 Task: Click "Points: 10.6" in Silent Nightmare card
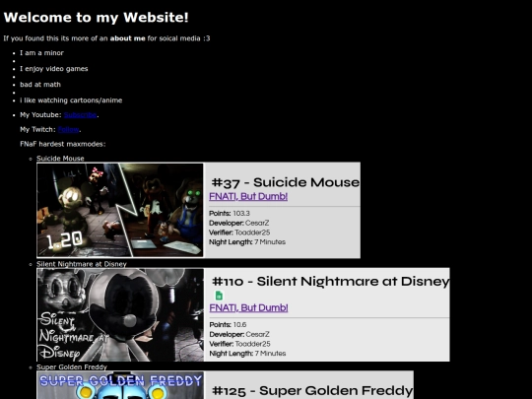click(x=228, y=325)
